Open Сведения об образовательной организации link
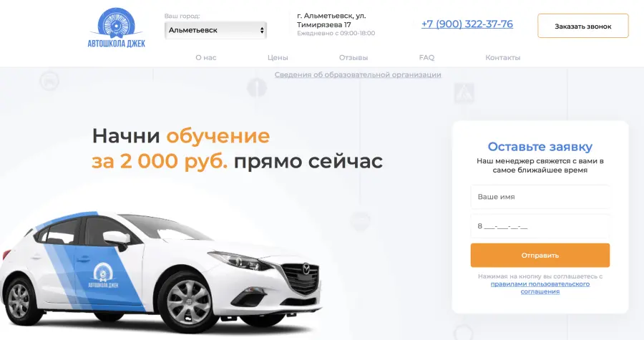 pos(358,74)
